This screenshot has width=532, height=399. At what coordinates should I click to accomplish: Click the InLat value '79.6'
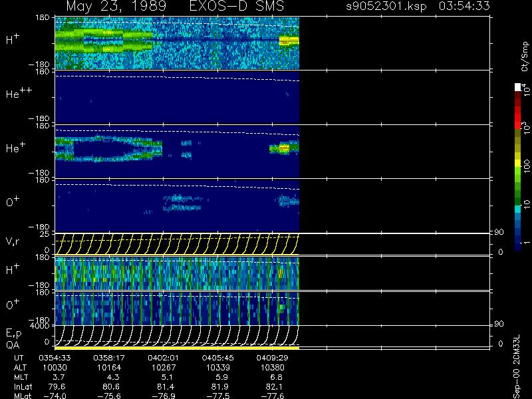[x=57, y=386]
